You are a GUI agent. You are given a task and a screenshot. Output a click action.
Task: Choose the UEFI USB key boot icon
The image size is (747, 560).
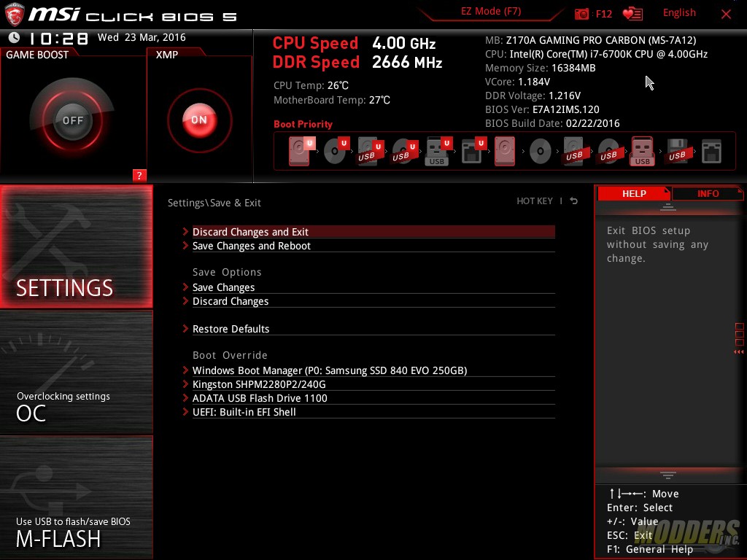[x=438, y=151]
